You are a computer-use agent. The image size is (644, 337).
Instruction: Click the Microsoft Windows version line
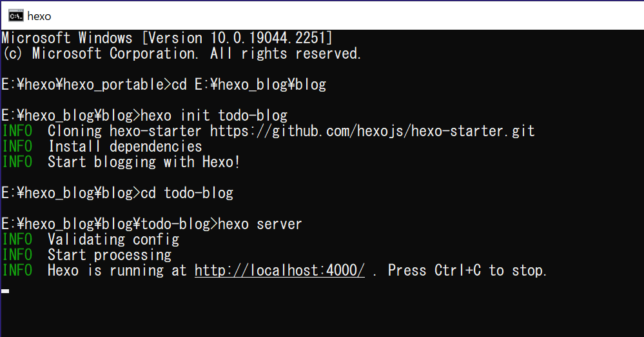(167, 38)
